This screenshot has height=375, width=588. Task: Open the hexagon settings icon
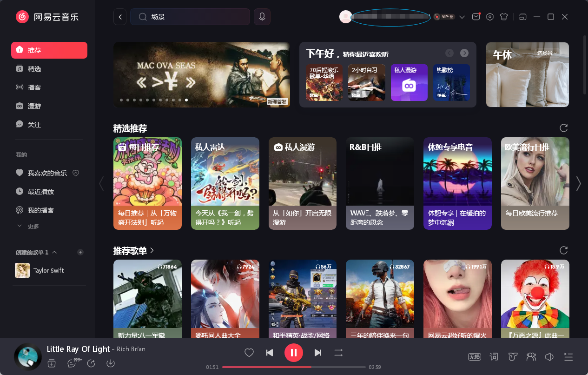tap(490, 17)
